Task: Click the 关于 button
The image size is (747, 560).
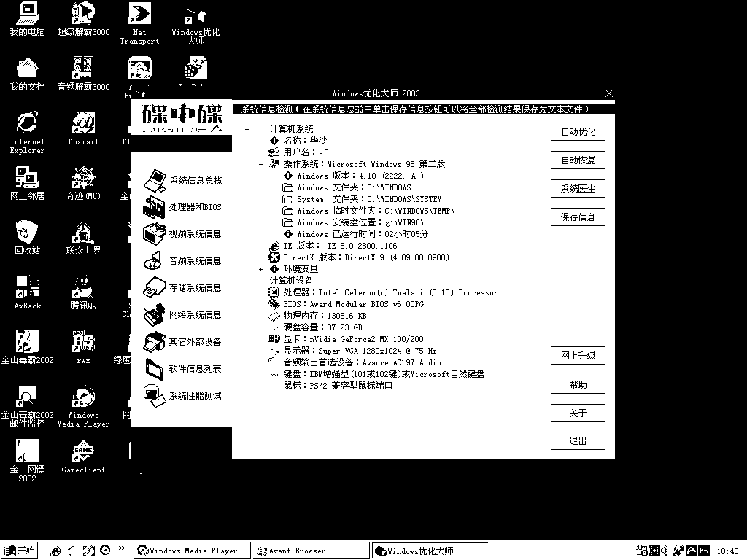Action: [x=578, y=413]
